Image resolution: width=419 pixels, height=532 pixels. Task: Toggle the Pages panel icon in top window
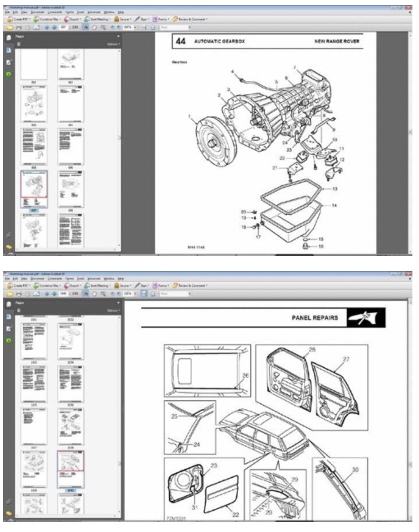9,38
